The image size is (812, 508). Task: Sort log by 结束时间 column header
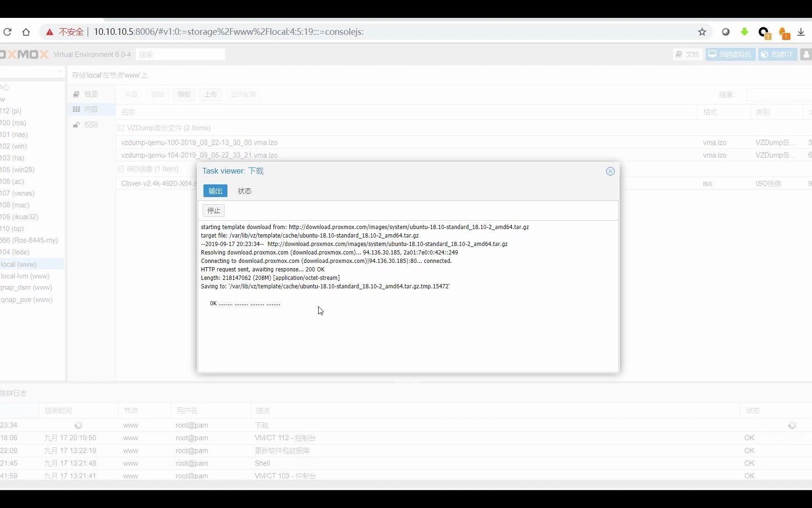78,411
